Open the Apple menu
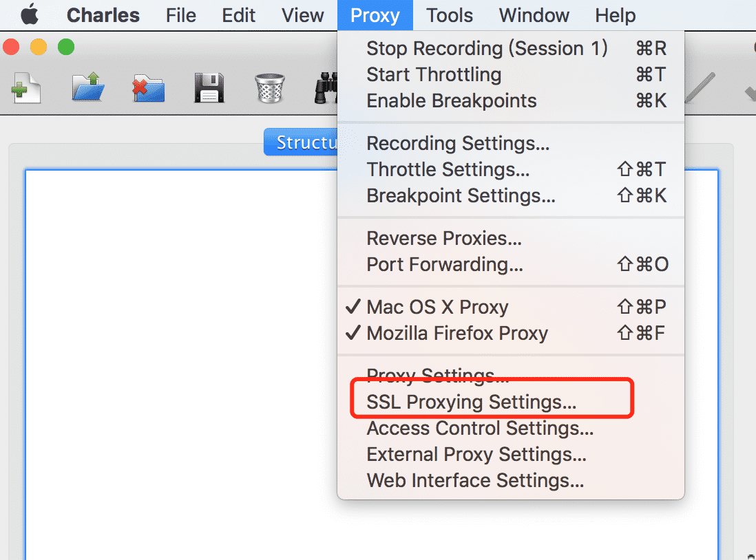Screen dimensions: 756x560 tap(30, 14)
